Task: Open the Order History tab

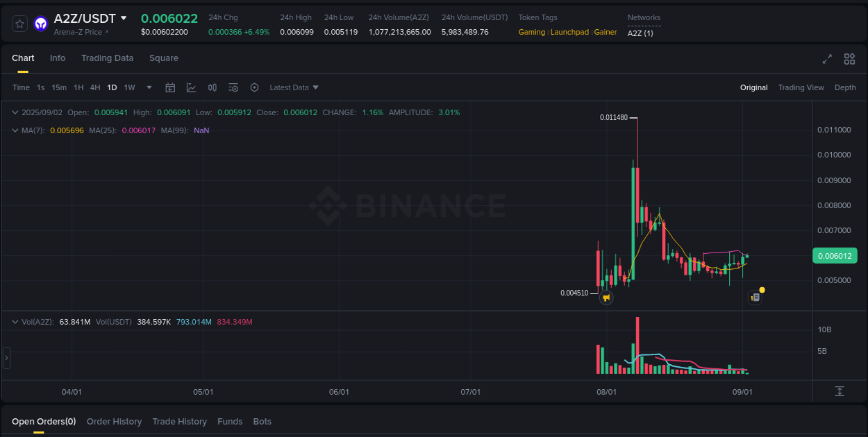Action: coord(114,421)
